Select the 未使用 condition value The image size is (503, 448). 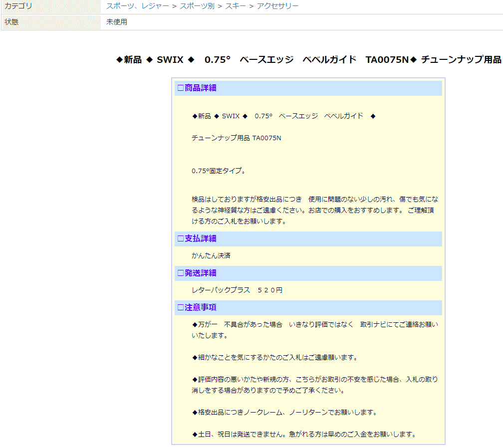tap(117, 22)
